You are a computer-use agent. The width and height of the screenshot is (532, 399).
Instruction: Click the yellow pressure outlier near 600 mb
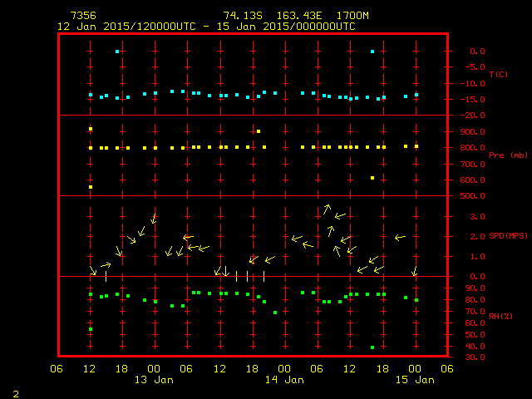372,178
